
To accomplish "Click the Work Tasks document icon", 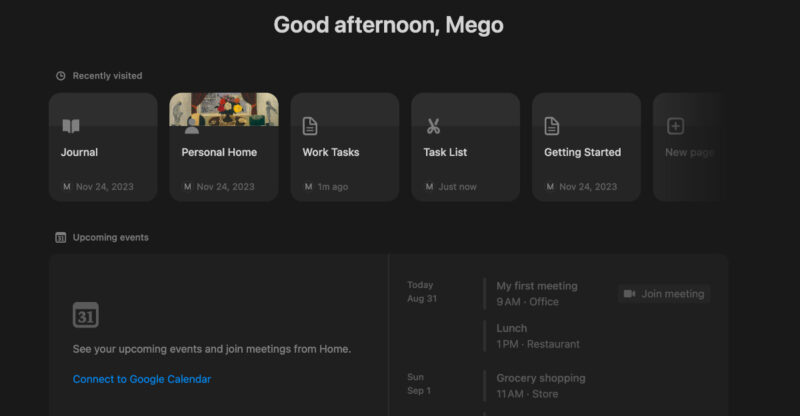I will (311, 126).
